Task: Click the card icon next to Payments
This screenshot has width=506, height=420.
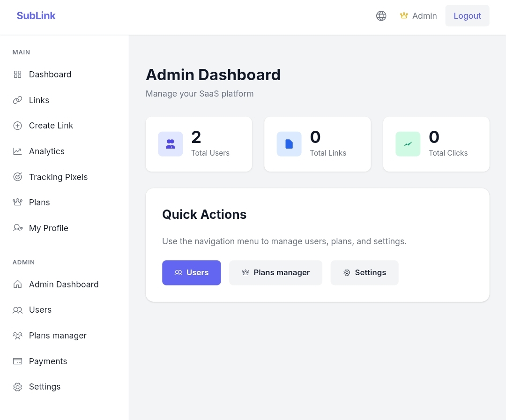Action: tap(17, 361)
